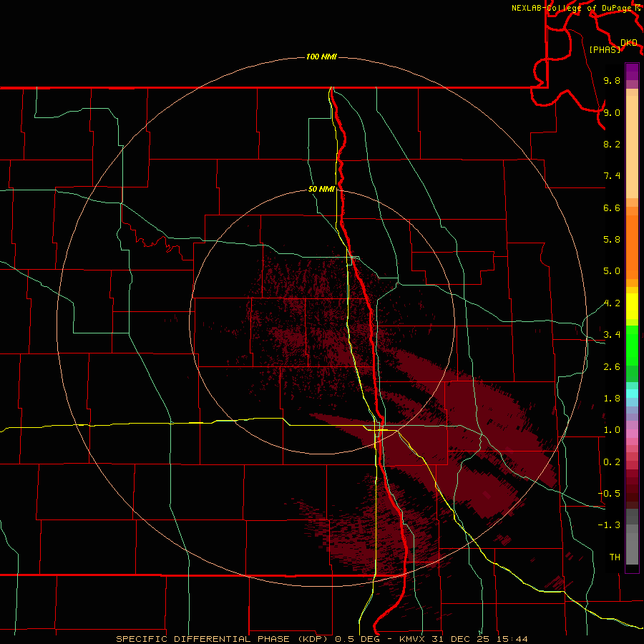Viewport: 644px width, 644px height.
Task: Click the 8.2 value on the color scale
Action: (612, 144)
